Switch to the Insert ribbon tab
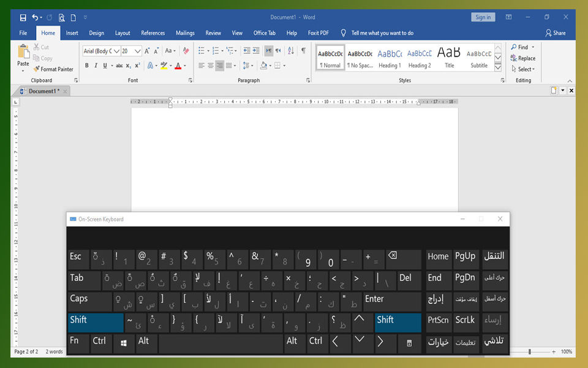 tap(72, 33)
